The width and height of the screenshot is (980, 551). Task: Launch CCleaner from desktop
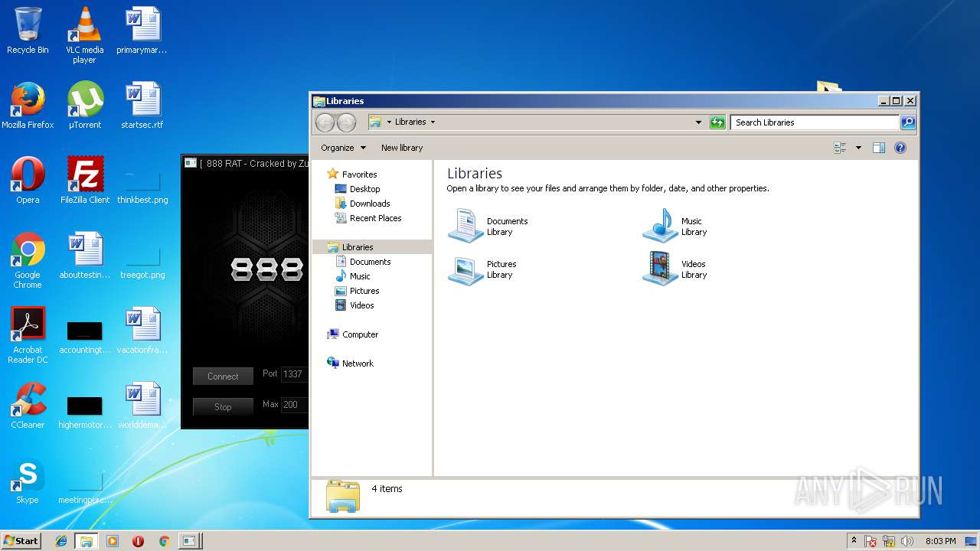pyautogui.click(x=28, y=406)
